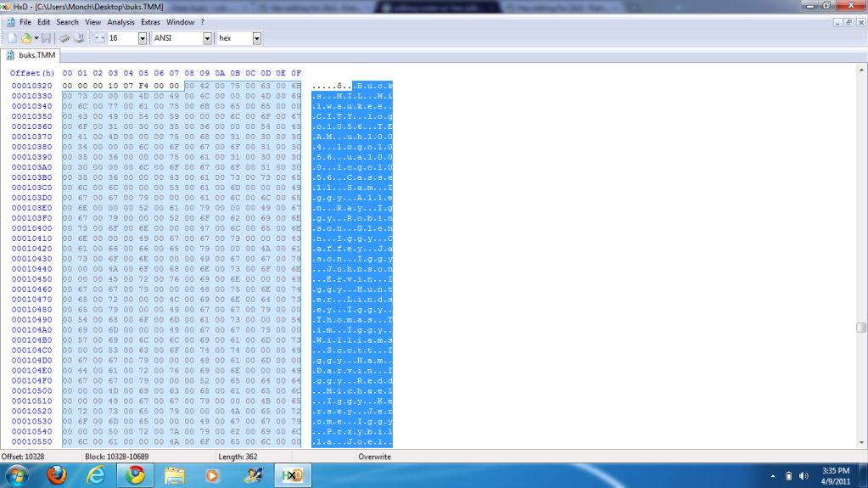Open the hex offset base dropdown

(x=256, y=38)
